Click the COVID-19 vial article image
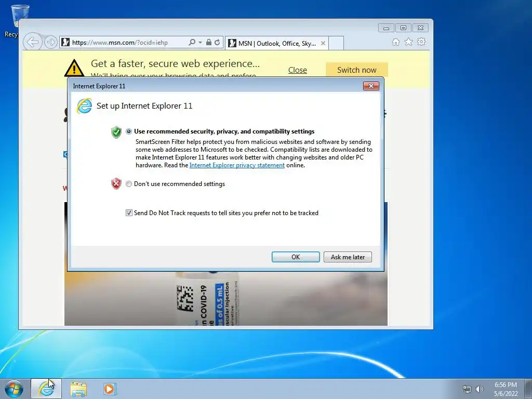532x399 pixels. tap(225, 299)
